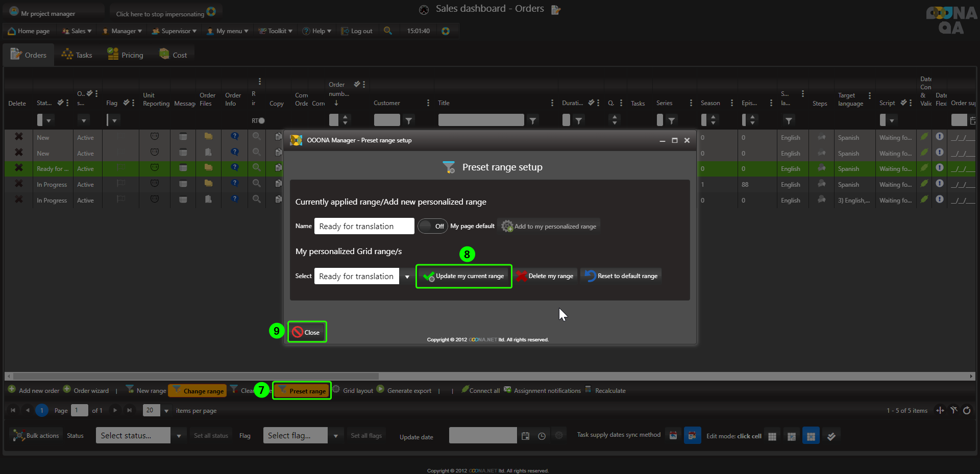Open the Select flag dropdown
Viewport: 980px width, 474px height.
[x=335, y=436]
